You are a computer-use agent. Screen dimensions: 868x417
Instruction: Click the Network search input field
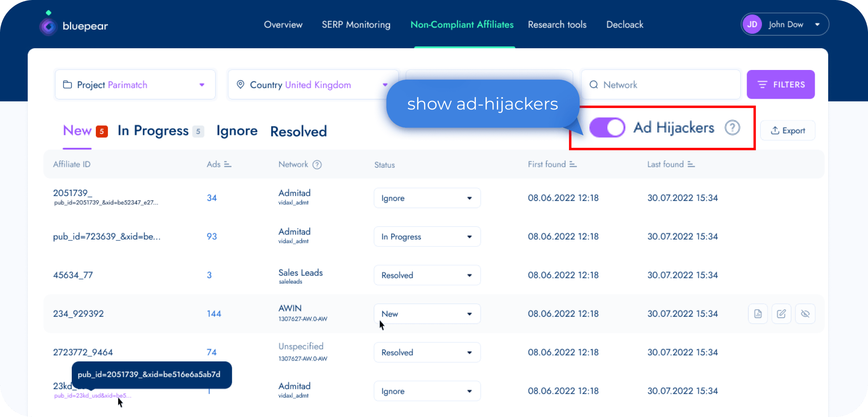(x=661, y=84)
